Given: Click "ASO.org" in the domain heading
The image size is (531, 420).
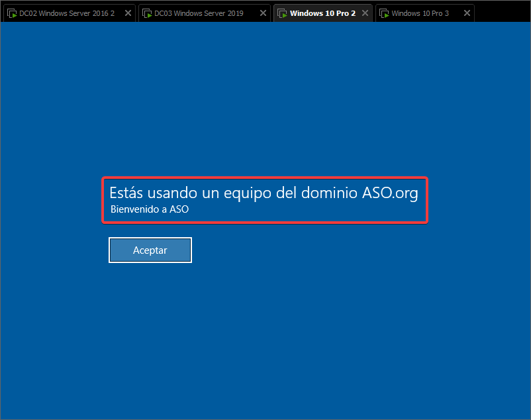Looking at the screenshot, I should (x=390, y=193).
